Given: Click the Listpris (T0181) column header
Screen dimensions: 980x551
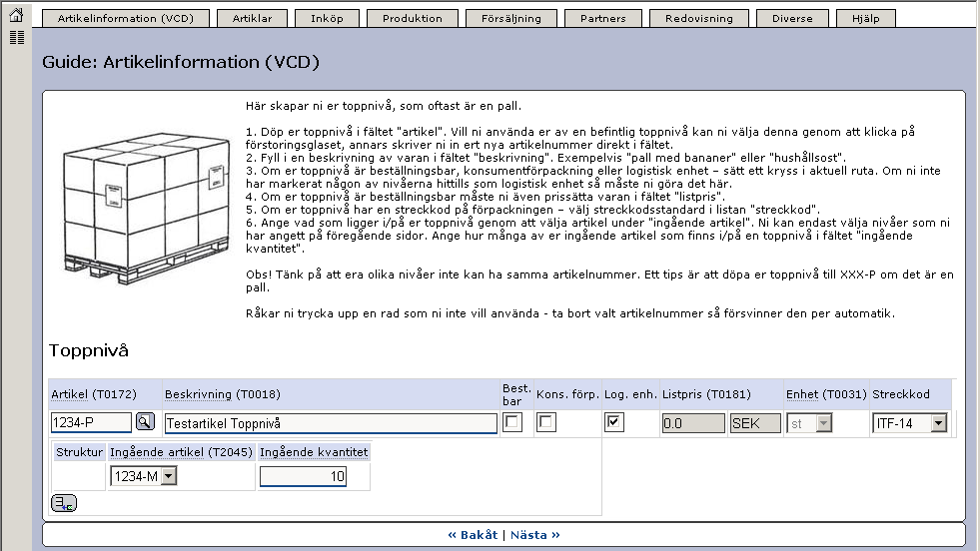Looking at the screenshot, I should tap(707, 394).
